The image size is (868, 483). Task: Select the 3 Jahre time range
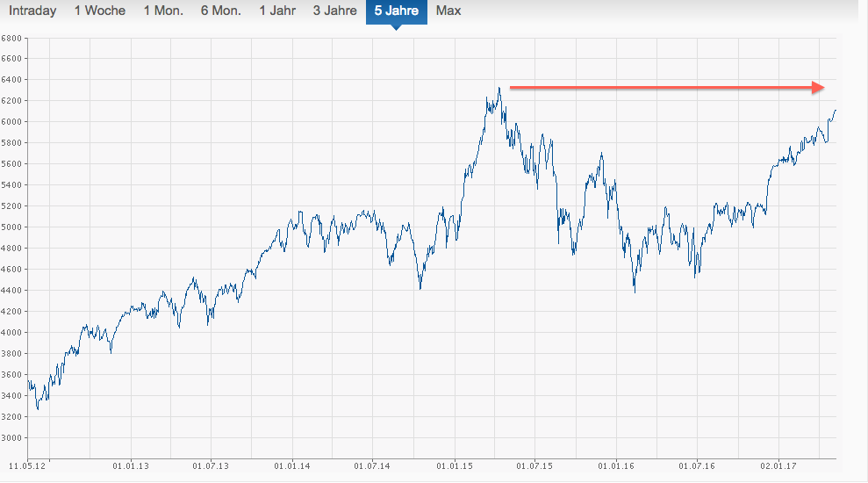pyautogui.click(x=334, y=11)
